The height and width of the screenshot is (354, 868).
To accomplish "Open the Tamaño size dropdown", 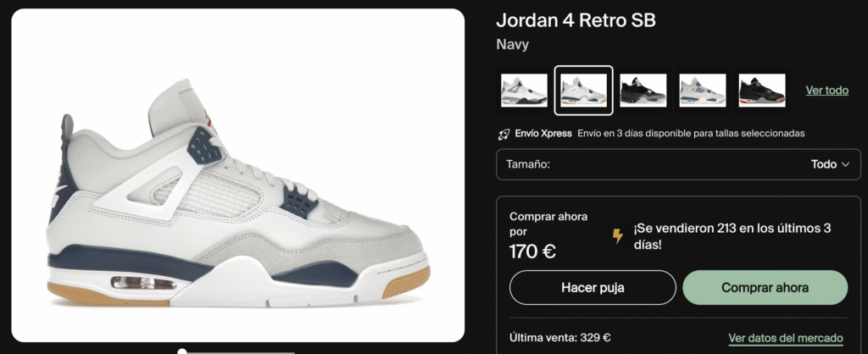I will [678, 164].
